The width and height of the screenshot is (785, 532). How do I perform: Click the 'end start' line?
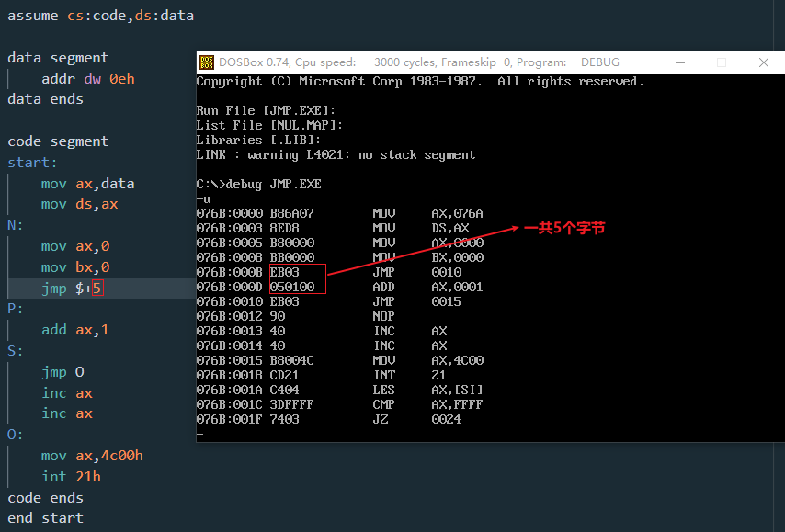(x=46, y=518)
